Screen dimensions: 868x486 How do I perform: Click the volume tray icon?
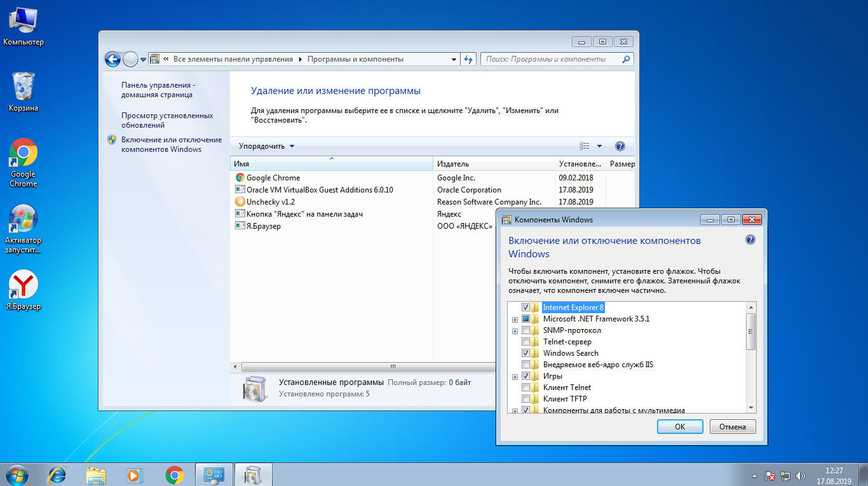pos(801,475)
